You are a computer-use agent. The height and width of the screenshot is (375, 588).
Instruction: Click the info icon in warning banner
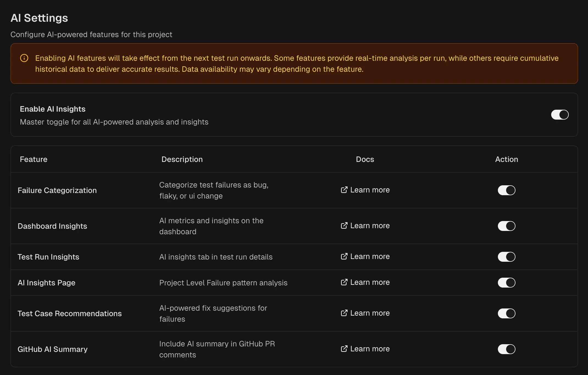pyautogui.click(x=24, y=58)
